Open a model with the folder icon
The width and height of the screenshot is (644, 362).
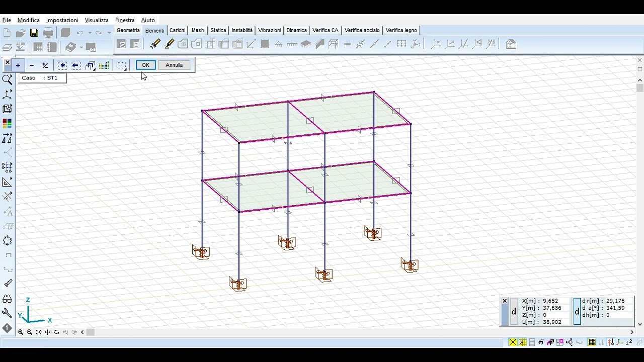coord(21,33)
